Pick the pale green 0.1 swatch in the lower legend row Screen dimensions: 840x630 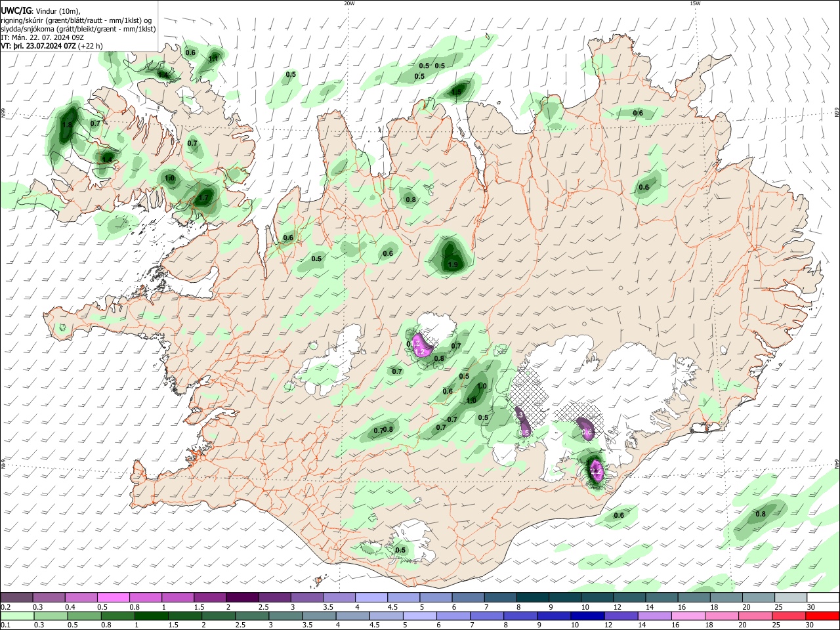[x=18, y=616]
